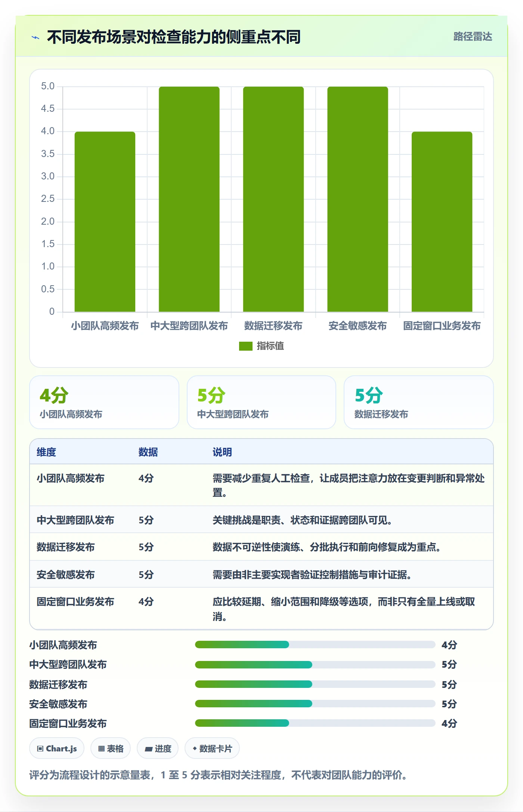Open the 5分 数据迁移发布 data card
This screenshot has width=523, height=812.
click(x=418, y=402)
